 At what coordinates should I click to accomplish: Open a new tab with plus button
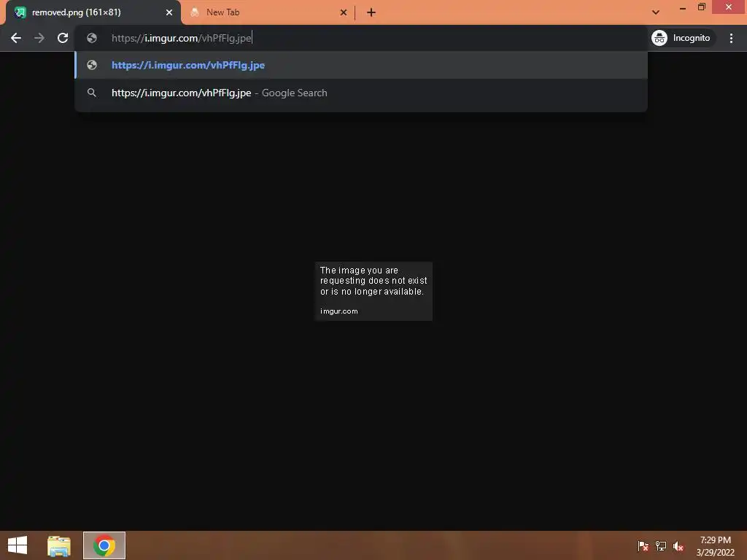pos(371,12)
